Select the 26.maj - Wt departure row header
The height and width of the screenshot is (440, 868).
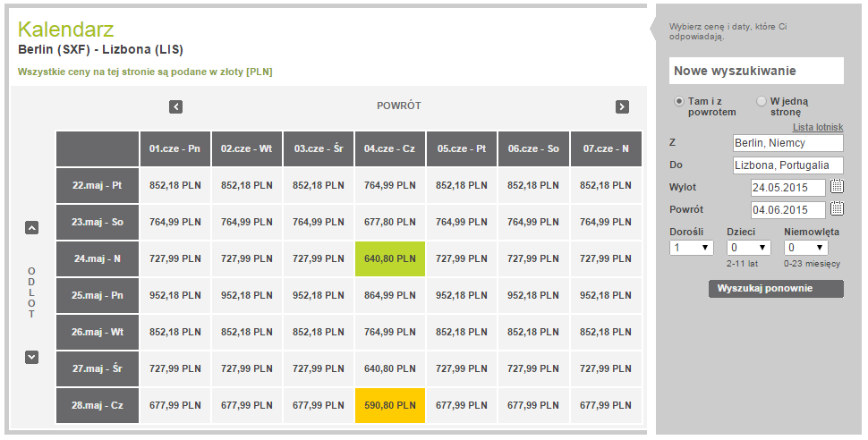coord(98,332)
